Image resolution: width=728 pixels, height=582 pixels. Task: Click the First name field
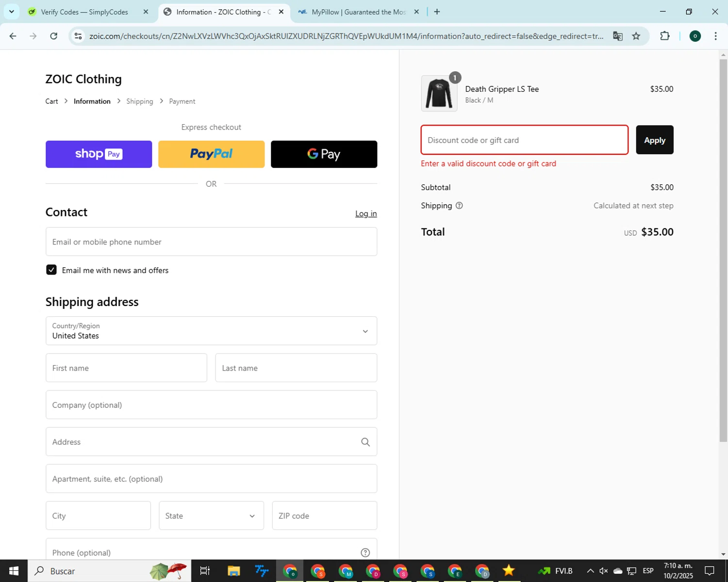pyautogui.click(x=126, y=368)
